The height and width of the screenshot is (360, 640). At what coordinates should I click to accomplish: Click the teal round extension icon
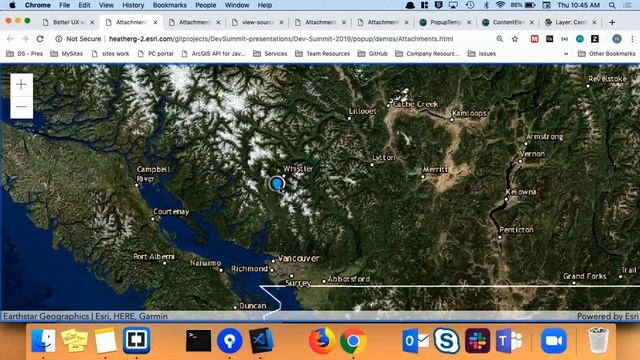click(x=580, y=39)
